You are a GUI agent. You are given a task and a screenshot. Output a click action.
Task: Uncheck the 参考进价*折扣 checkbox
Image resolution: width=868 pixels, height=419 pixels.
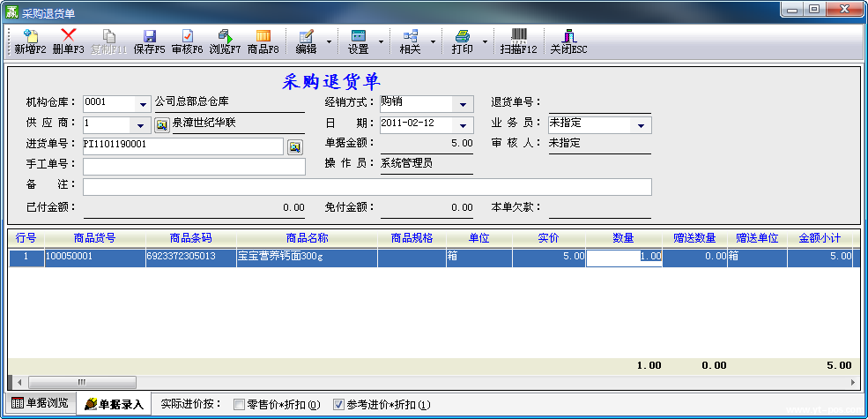tap(338, 405)
